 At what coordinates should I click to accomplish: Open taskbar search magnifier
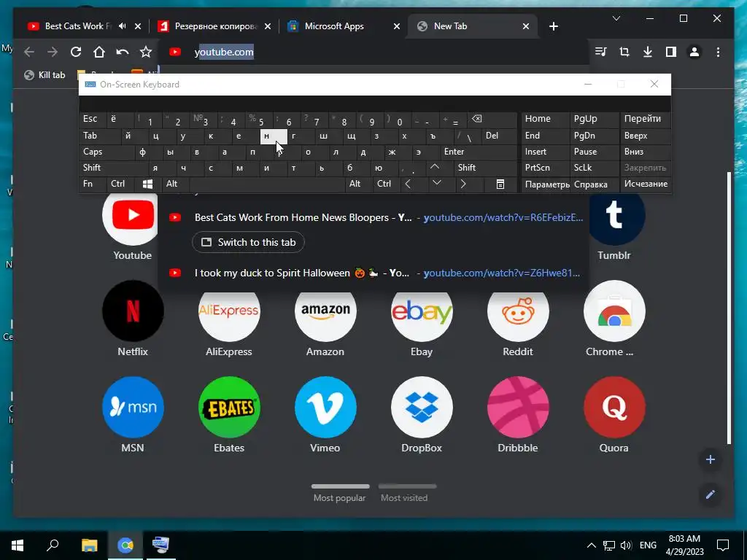coord(53,545)
